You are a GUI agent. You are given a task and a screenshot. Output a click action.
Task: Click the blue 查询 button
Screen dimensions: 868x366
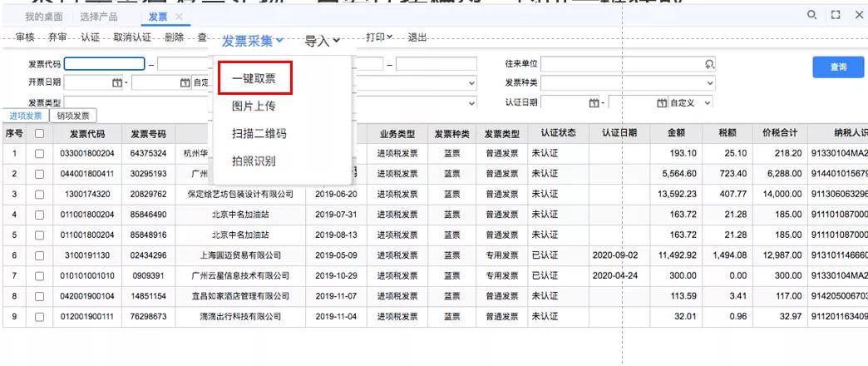[838, 67]
